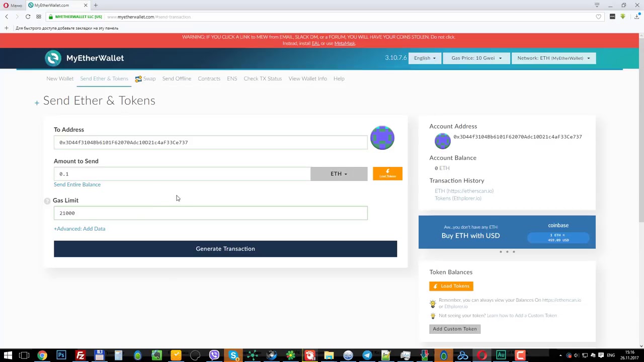Click Generate Transaction button
This screenshot has height=362, width=644.
tap(225, 249)
